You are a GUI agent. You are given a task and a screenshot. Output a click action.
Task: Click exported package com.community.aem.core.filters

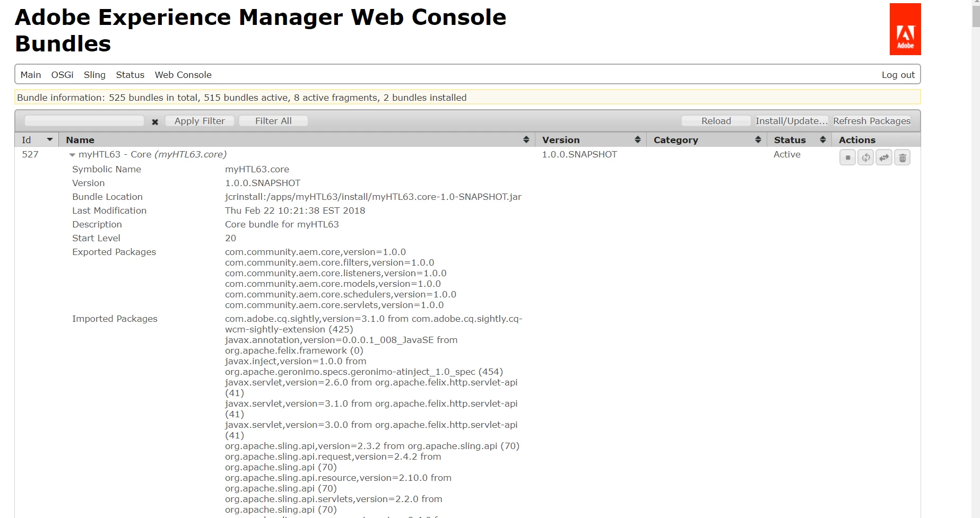tap(329, 262)
